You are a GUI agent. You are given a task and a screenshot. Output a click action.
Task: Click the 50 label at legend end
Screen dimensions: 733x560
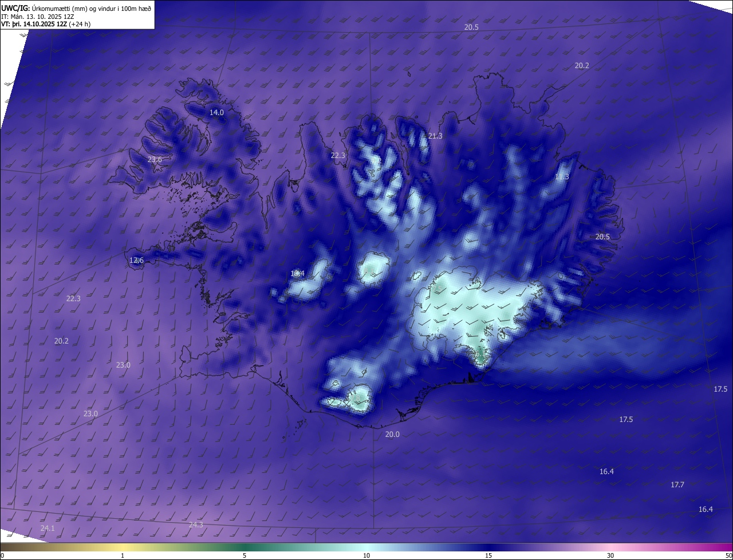pyautogui.click(x=728, y=555)
